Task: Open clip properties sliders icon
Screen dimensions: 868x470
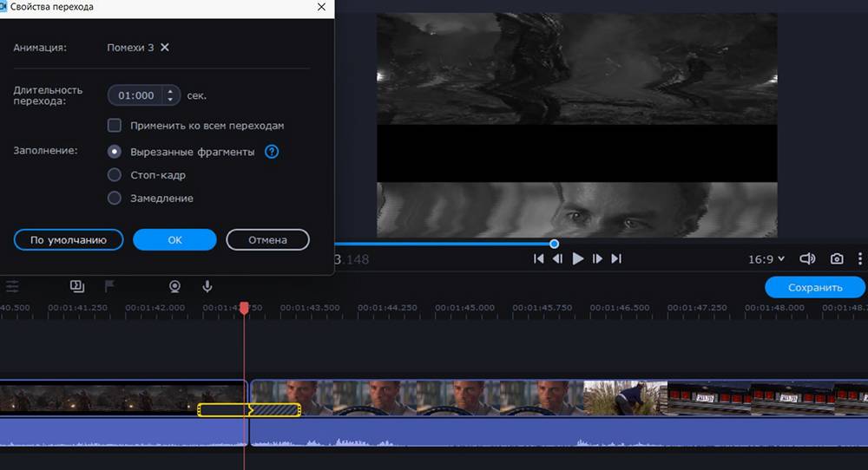Action: (x=12, y=286)
